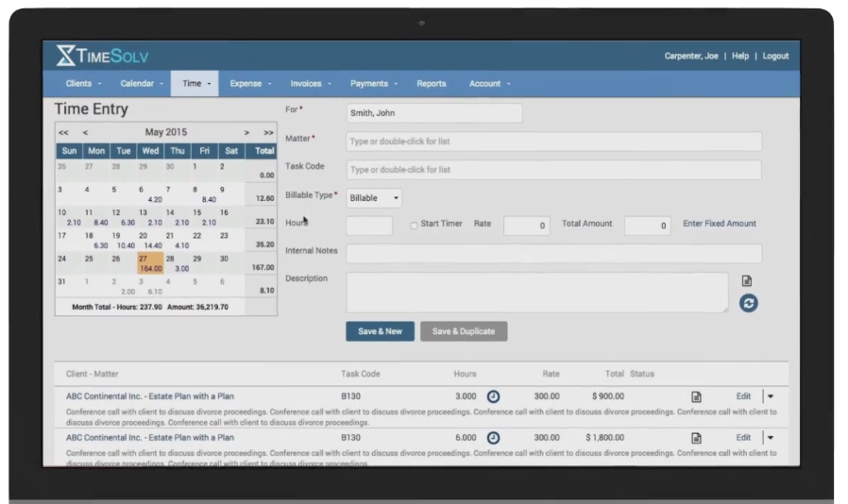Log out using the Logout link
The height and width of the screenshot is (504, 848).
[x=775, y=56]
